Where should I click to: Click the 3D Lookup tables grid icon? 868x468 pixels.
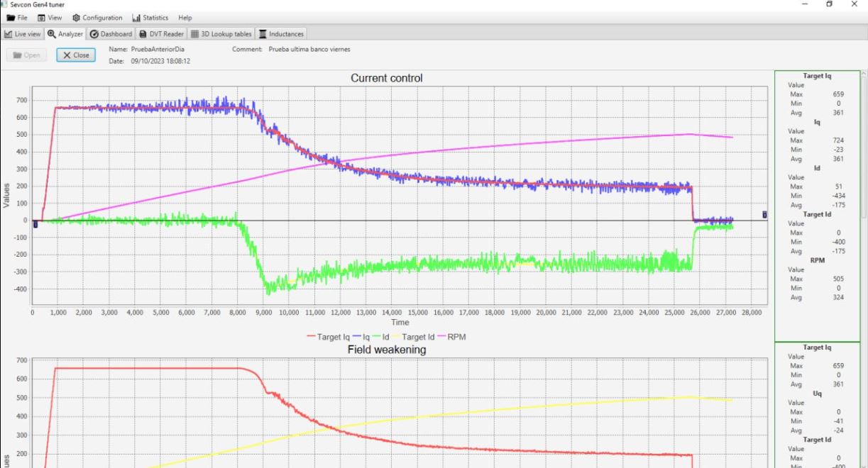click(194, 34)
